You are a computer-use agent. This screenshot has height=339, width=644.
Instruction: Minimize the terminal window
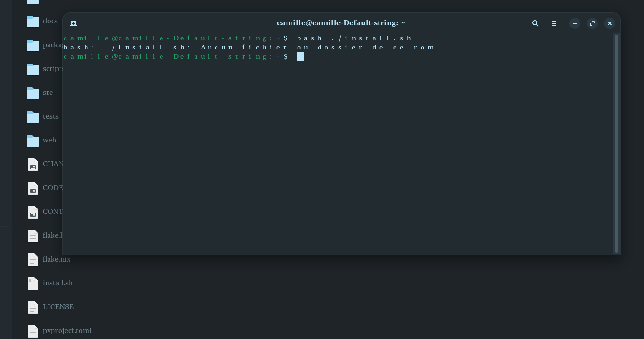(x=575, y=23)
